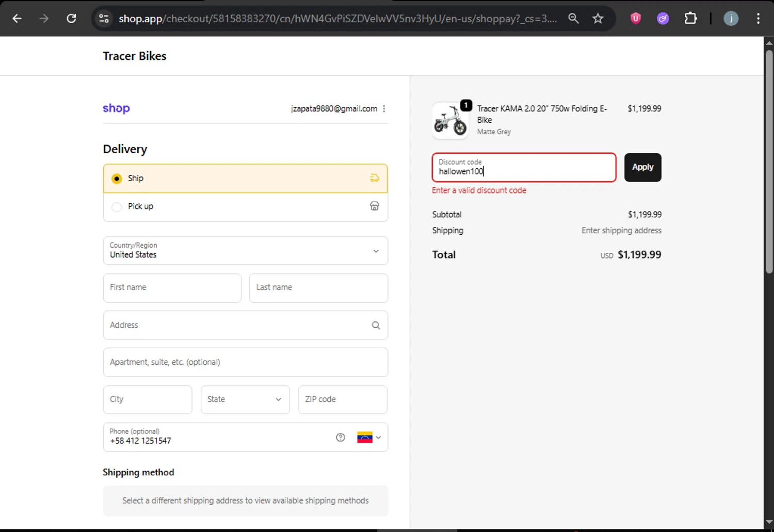Screen dimensions: 774x532
Task: Go back to the previous page
Action: pos(17,19)
